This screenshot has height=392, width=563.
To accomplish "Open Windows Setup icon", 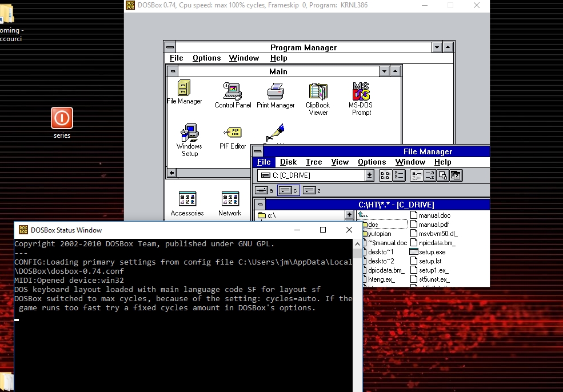I will pos(189,133).
